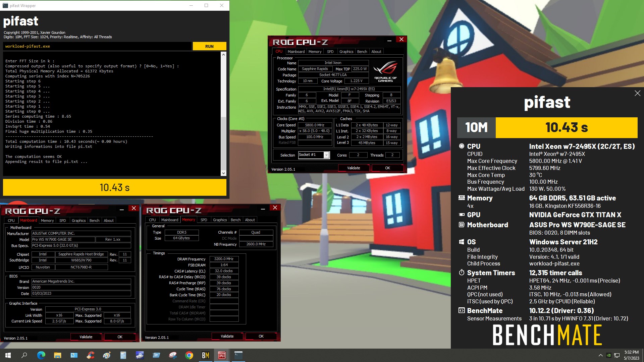
Task: Click the BIOS Date 03/03/2023 field
Action: click(x=81, y=293)
